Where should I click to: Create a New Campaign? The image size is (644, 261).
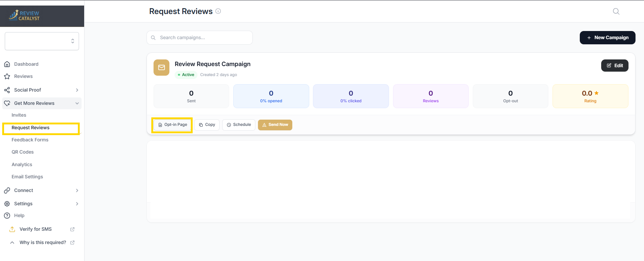pos(607,38)
